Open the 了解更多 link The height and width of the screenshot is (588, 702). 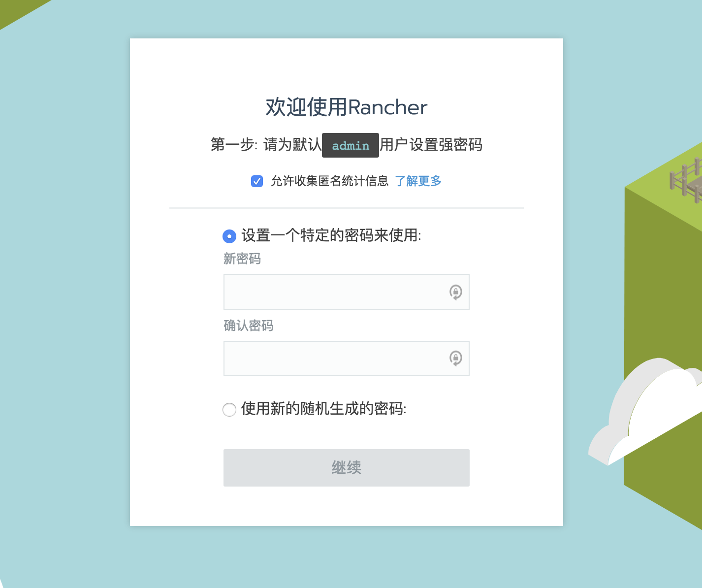tap(418, 181)
